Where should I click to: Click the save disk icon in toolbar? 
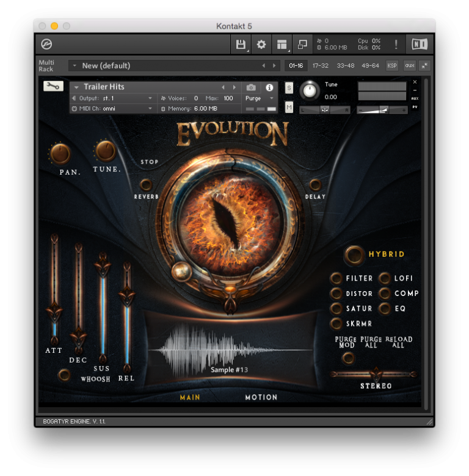(240, 44)
